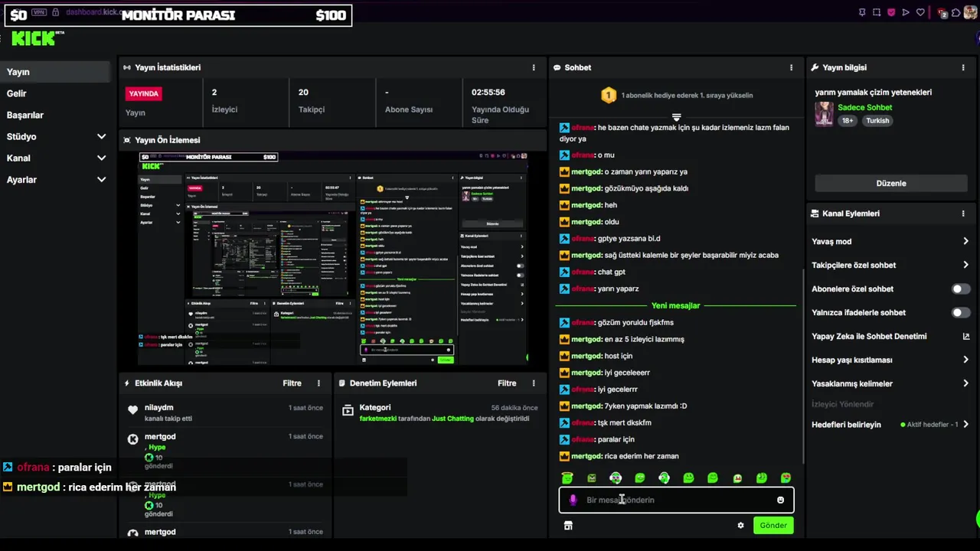The height and width of the screenshot is (551, 980).
Task: Select Yayın in the sidebar
Action: (x=55, y=72)
